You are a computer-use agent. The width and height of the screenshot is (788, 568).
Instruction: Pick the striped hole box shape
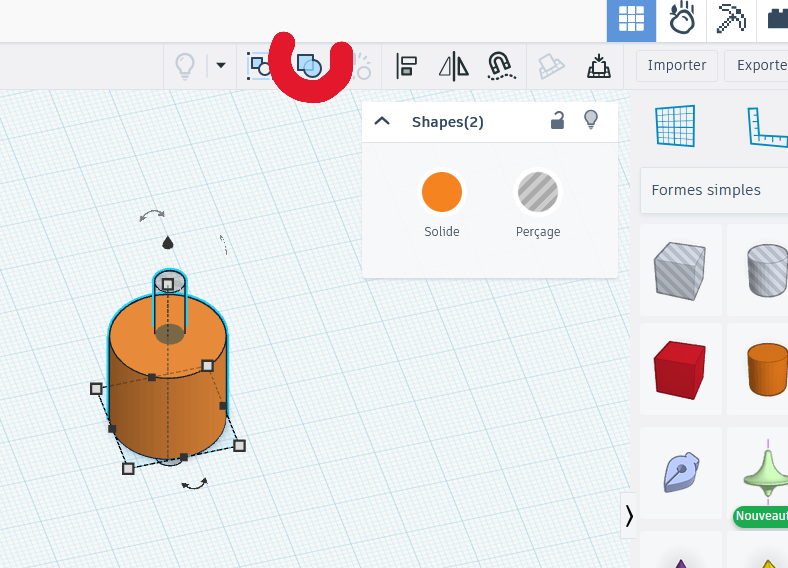[x=680, y=270]
